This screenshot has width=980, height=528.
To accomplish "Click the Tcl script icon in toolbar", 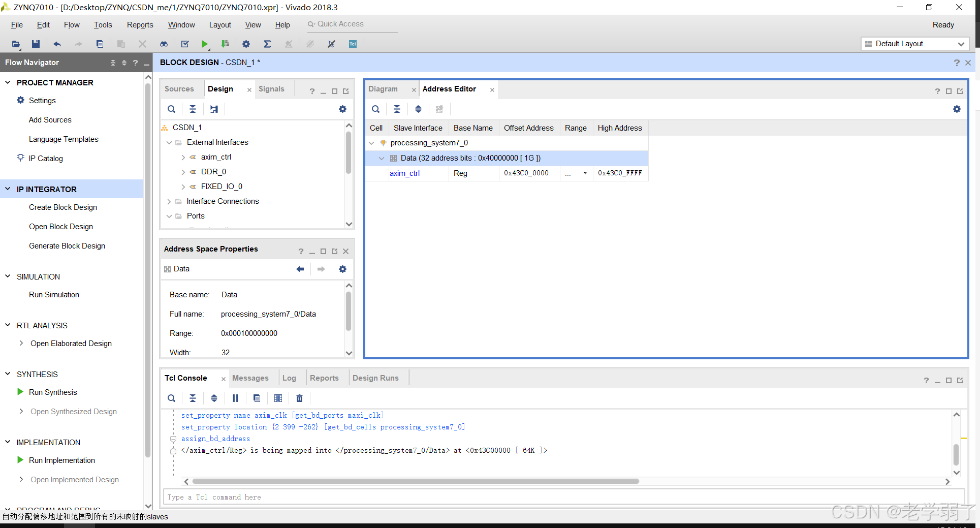I will 353,44.
